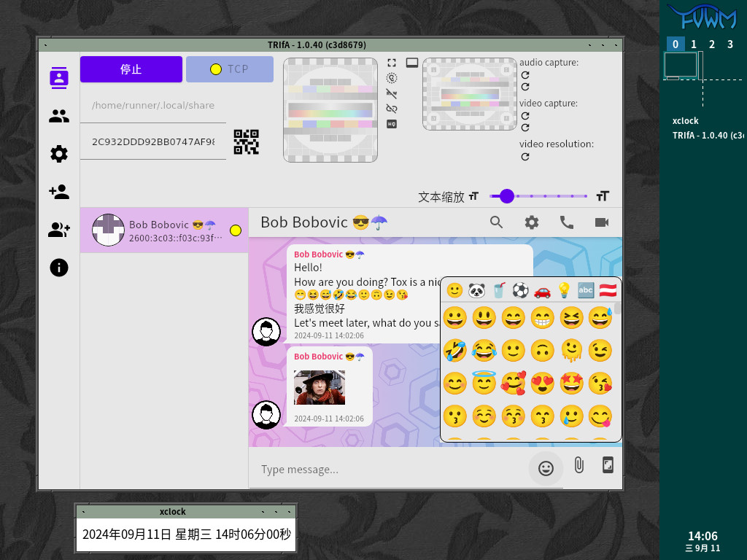The width and height of the screenshot is (747, 560).
Task: Open the image thumbnail in chat message
Action: (320, 388)
